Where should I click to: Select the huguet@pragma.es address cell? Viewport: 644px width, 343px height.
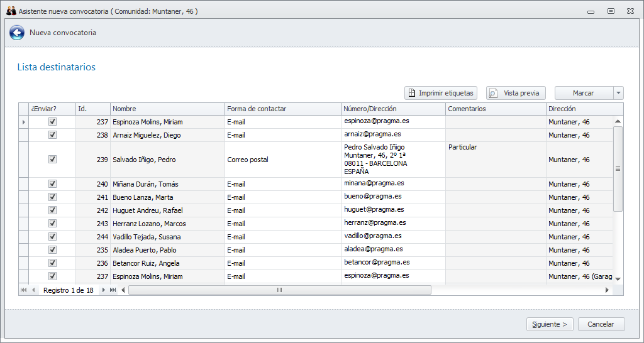(x=393, y=210)
